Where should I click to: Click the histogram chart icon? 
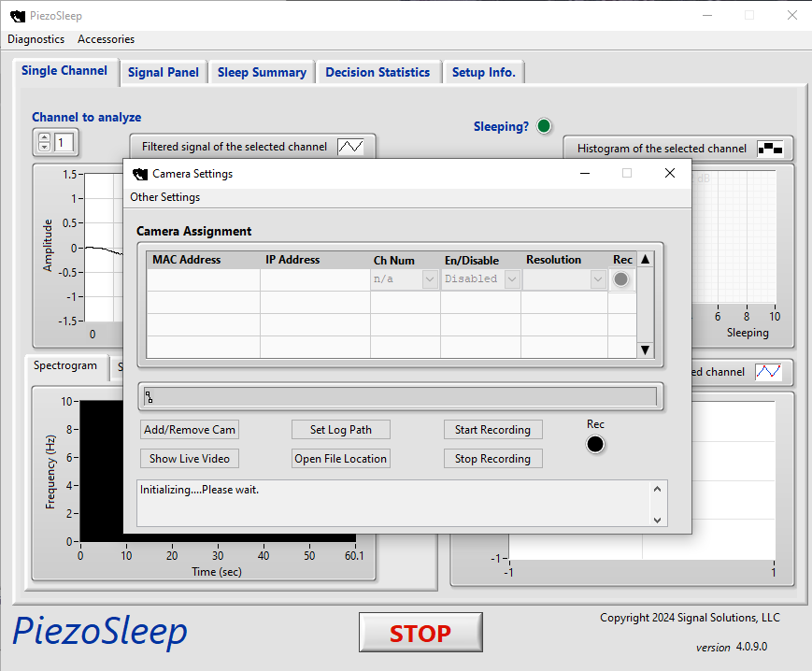click(770, 149)
